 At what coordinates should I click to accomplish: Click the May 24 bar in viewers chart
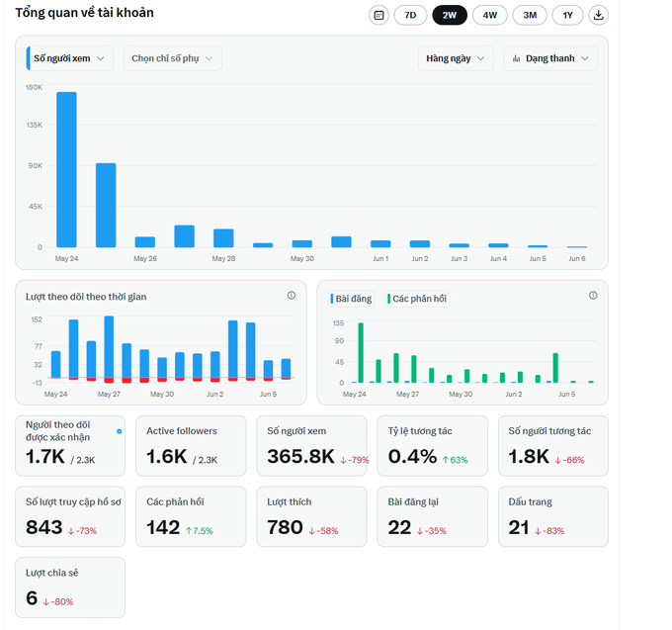click(x=66, y=169)
